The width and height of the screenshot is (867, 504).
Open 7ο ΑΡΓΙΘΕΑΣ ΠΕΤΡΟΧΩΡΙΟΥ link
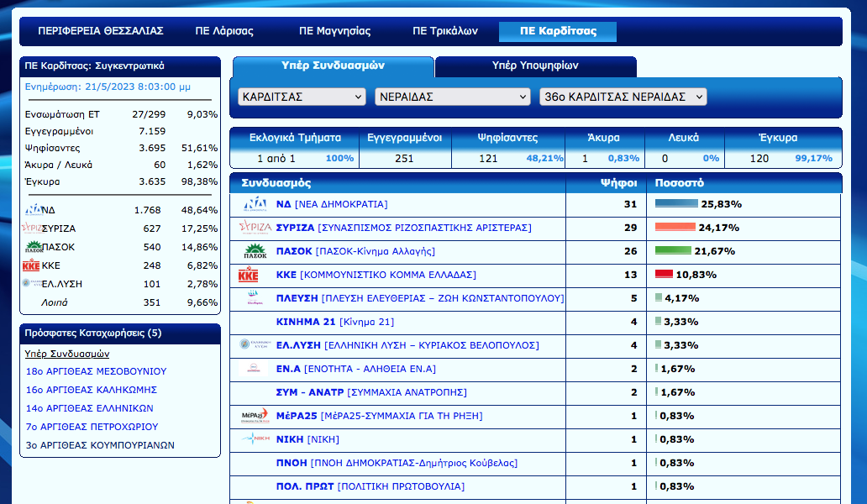pos(92,427)
